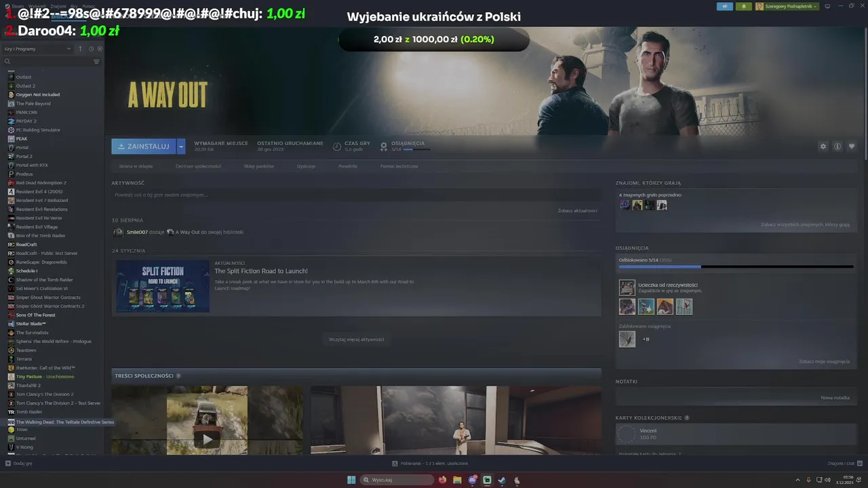Click Dodaj grę label at bottom left

(x=23, y=464)
